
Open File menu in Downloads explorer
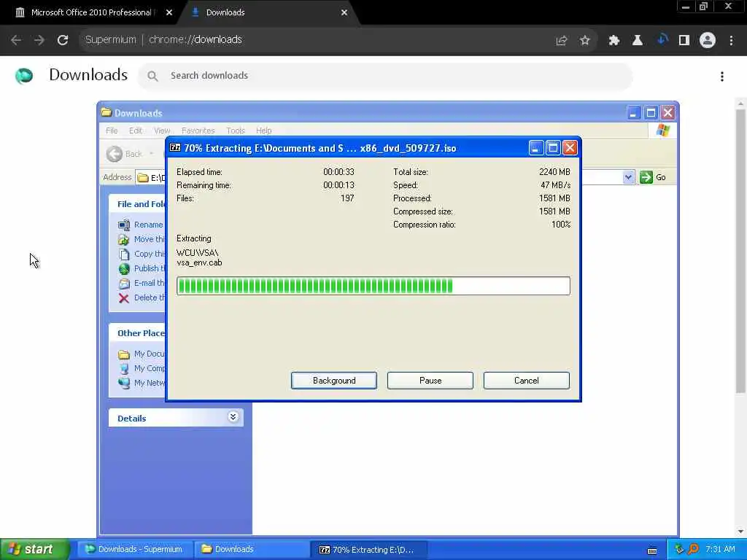click(112, 131)
